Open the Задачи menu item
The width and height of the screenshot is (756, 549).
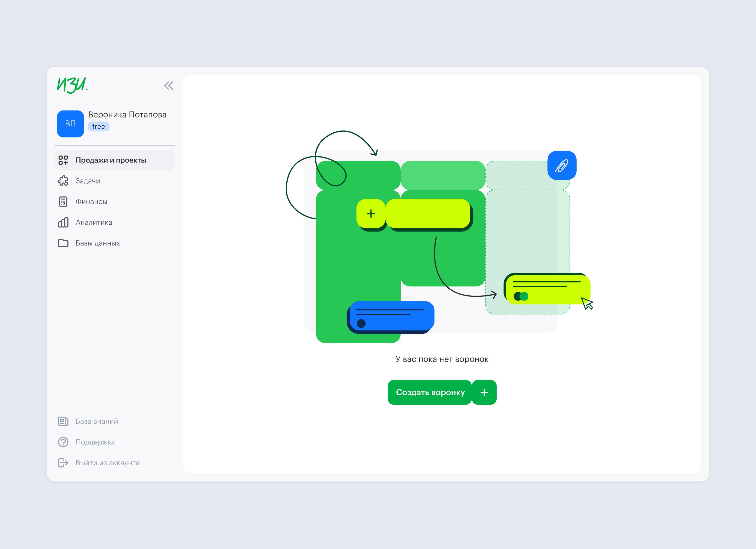point(88,181)
